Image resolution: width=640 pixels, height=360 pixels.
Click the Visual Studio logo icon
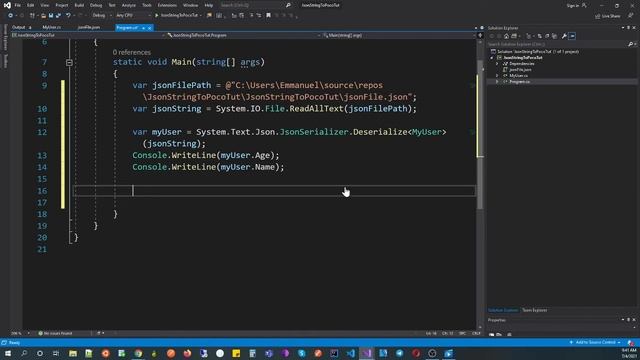point(7,5)
